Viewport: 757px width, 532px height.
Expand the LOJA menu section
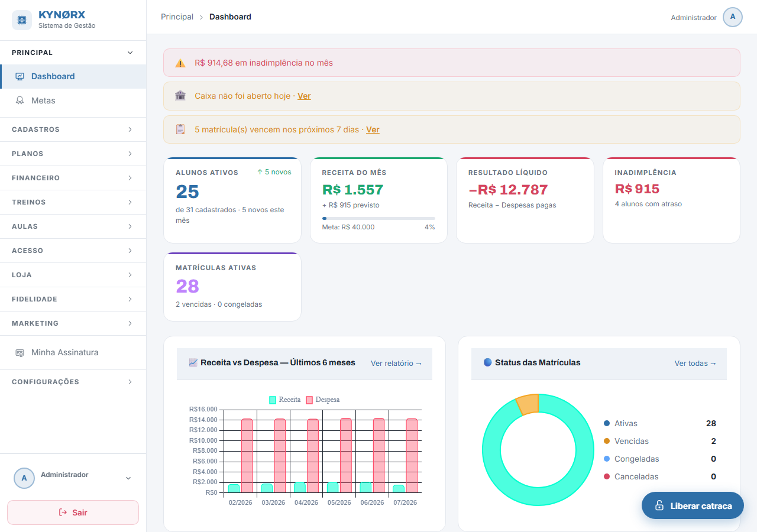[x=73, y=275]
